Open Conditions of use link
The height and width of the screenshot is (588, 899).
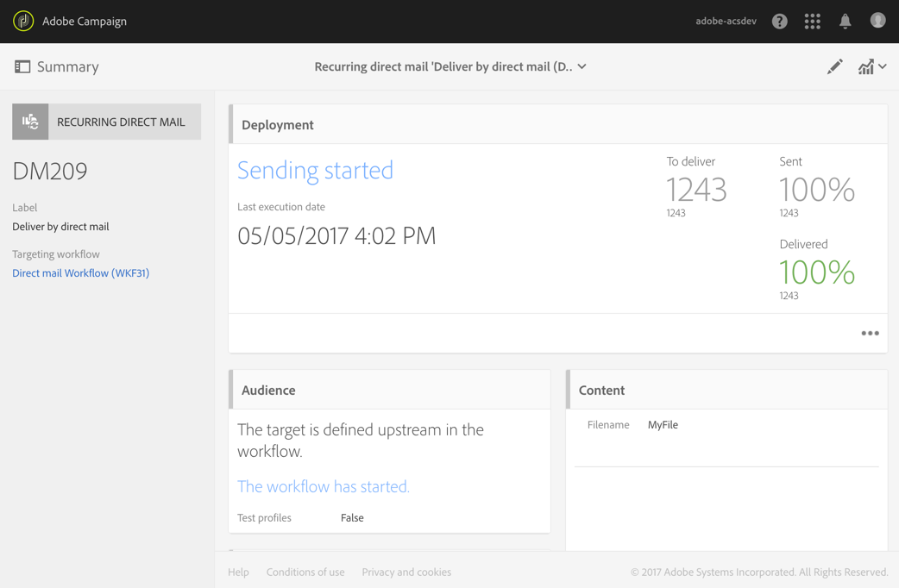pyautogui.click(x=305, y=572)
